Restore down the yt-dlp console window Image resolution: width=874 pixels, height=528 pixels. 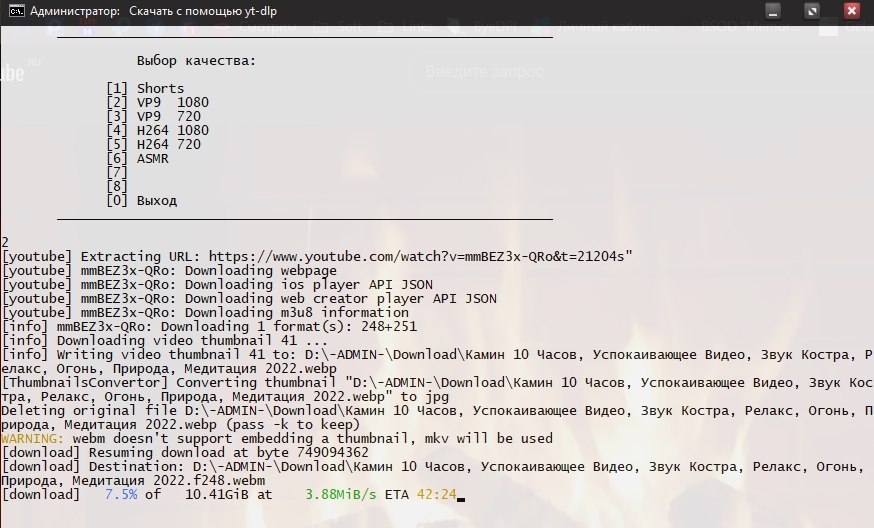click(x=812, y=11)
